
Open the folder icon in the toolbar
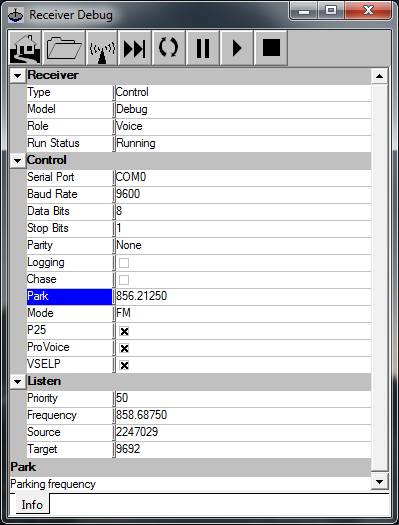click(x=64, y=48)
